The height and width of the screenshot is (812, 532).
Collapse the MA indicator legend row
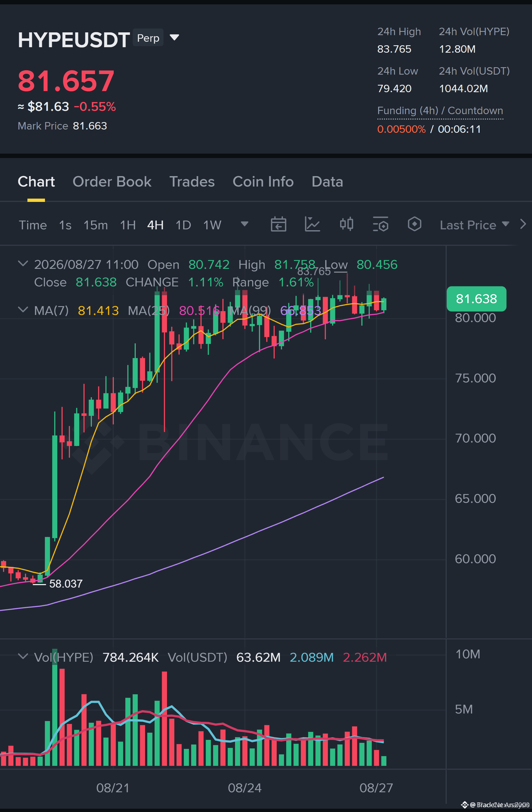pos(23,309)
